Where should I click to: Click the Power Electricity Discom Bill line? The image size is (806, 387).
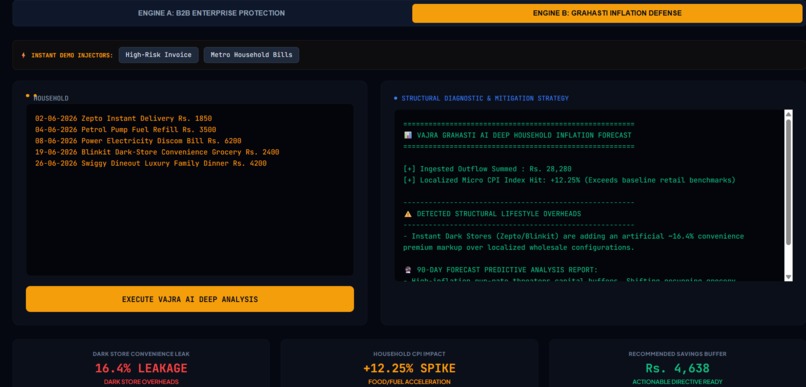pos(138,141)
